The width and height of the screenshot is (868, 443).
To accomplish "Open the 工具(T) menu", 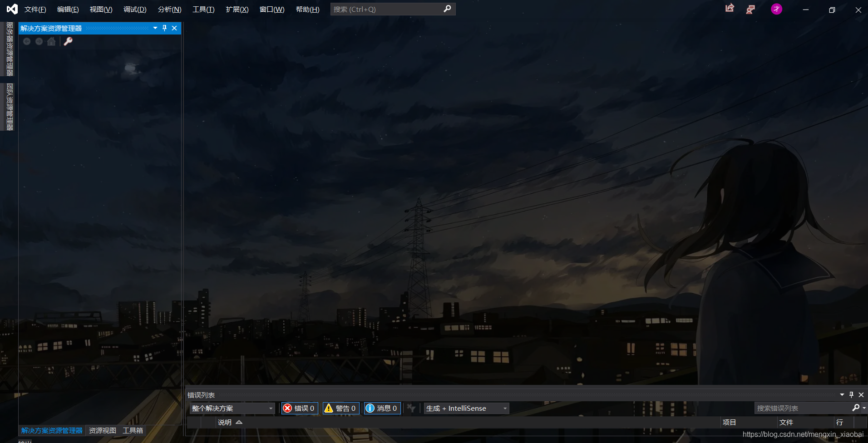I will pos(203,10).
